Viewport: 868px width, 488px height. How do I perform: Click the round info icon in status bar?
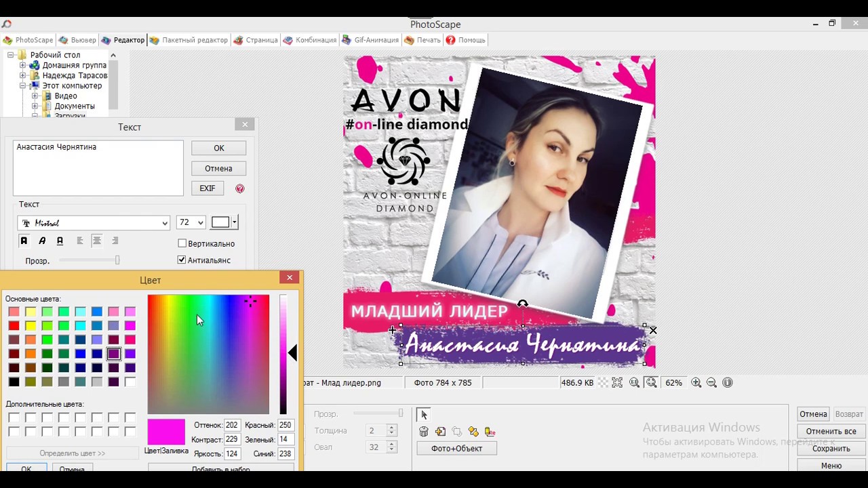pyautogui.click(x=728, y=382)
